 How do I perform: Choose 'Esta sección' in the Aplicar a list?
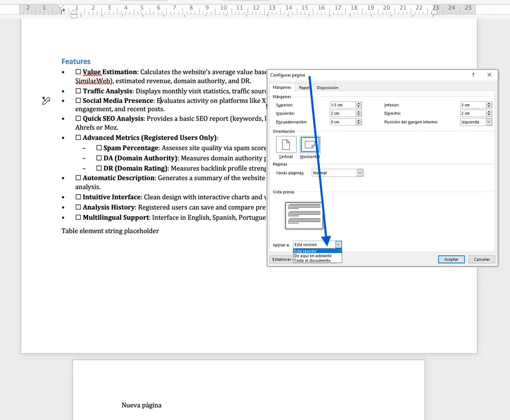[317, 251]
